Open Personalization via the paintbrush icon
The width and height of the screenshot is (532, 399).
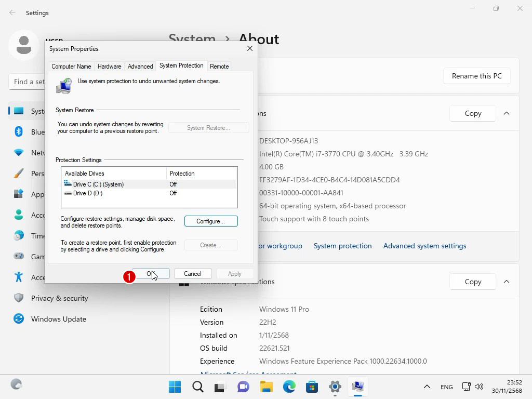pos(19,174)
